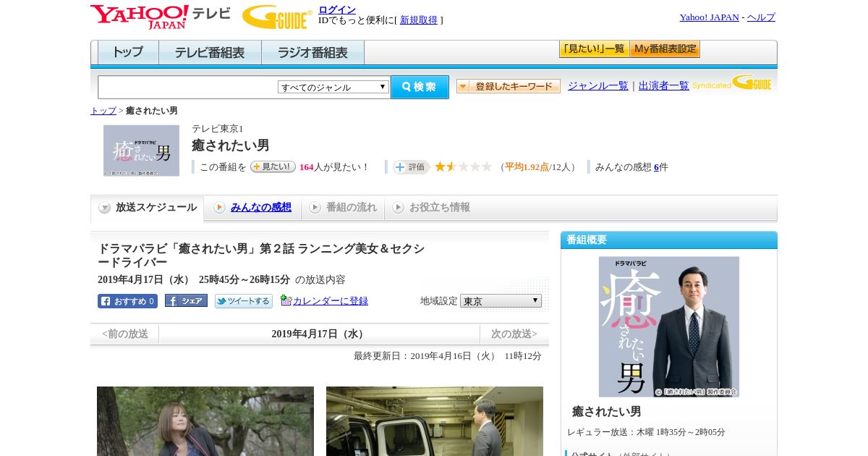The width and height of the screenshot is (868, 456).
Task: Click the Yahoo! JAPAN テレビ logo
Action: pos(161,17)
